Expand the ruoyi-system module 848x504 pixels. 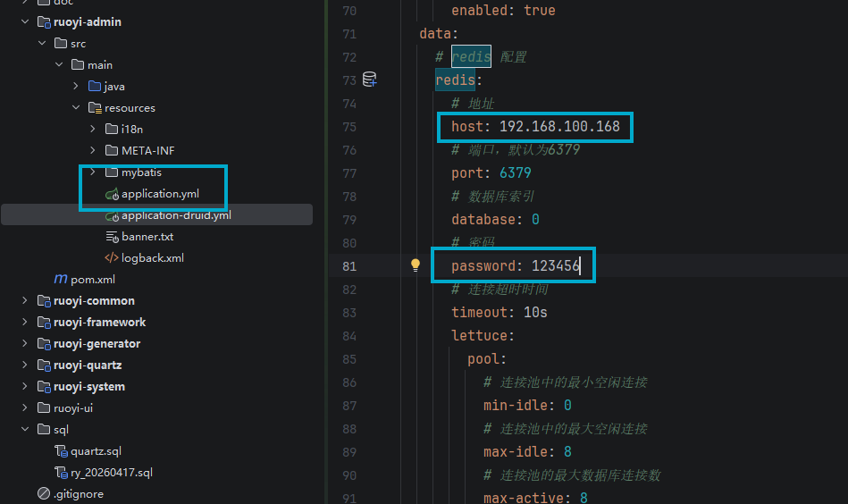[25, 386]
